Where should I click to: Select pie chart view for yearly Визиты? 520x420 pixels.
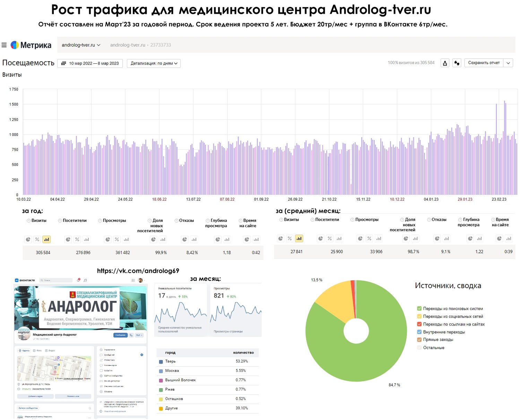click(x=28, y=239)
